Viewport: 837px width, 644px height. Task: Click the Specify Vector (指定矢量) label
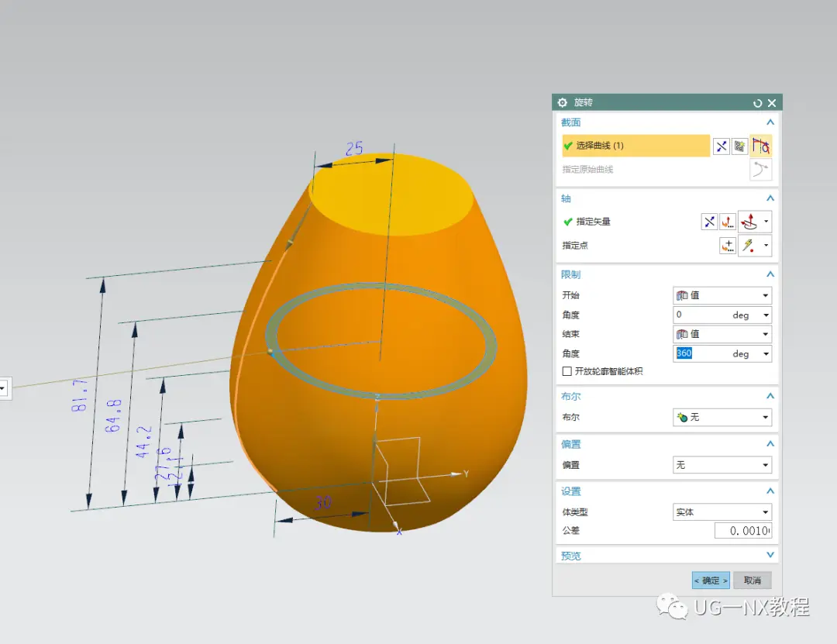click(593, 222)
